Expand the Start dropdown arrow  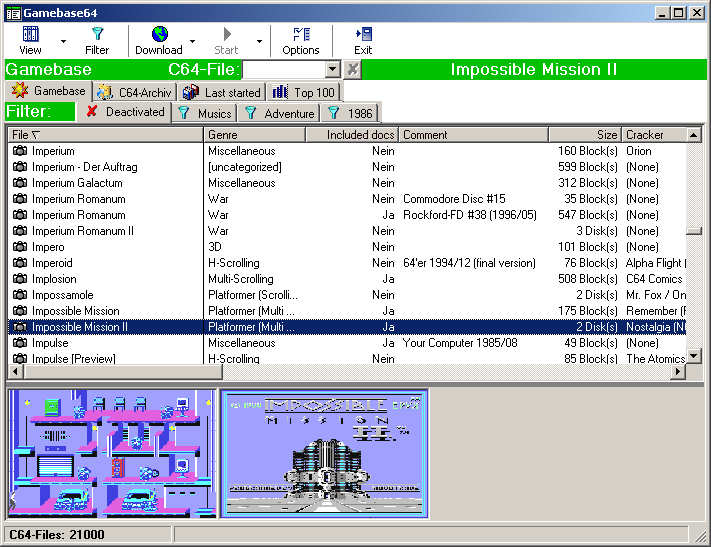pos(259,41)
